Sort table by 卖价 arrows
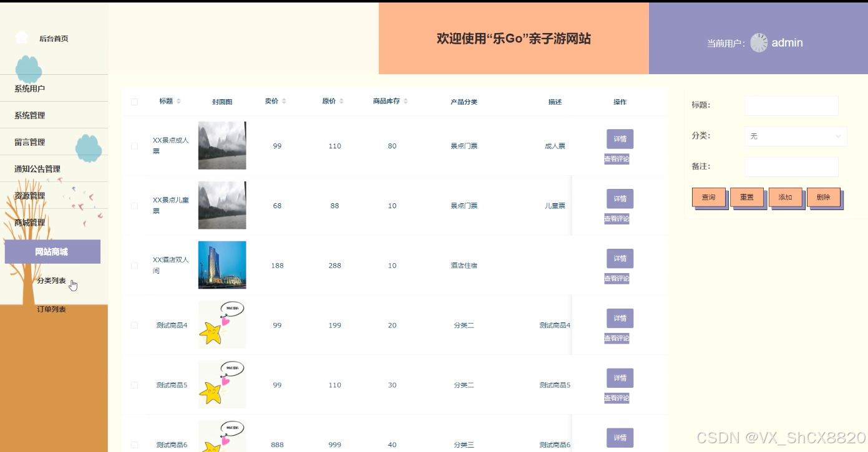868x452 pixels. [284, 101]
